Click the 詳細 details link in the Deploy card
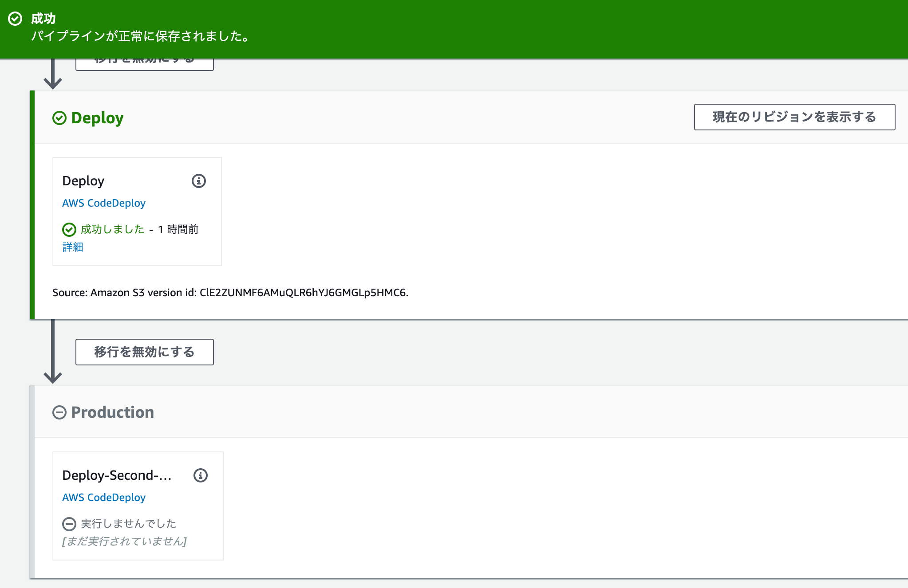This screenshot has height=588, width=908. (x=73, y=247)
